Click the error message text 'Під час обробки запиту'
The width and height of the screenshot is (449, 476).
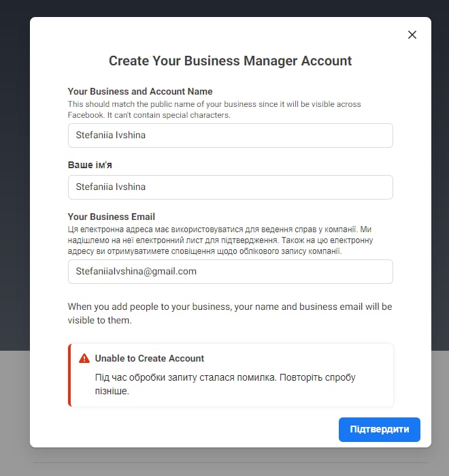[x=225, y=384]
